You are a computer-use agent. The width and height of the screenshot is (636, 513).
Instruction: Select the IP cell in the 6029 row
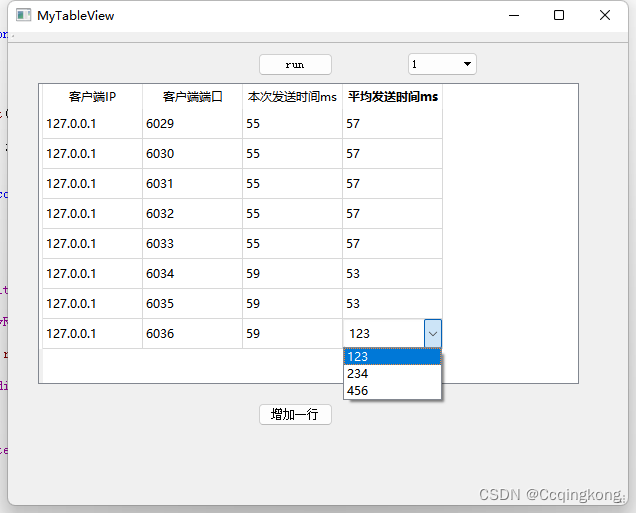[x=92, y=124]
